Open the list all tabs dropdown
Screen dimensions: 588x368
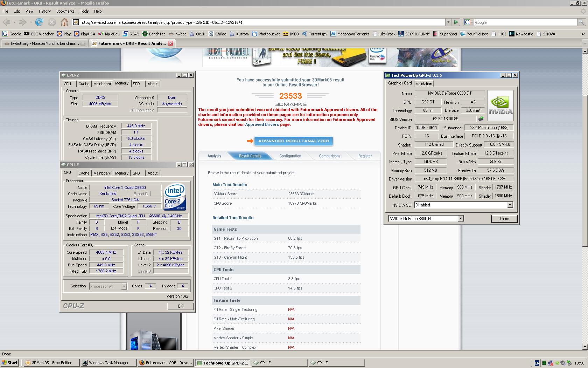[x=584, y=43]
